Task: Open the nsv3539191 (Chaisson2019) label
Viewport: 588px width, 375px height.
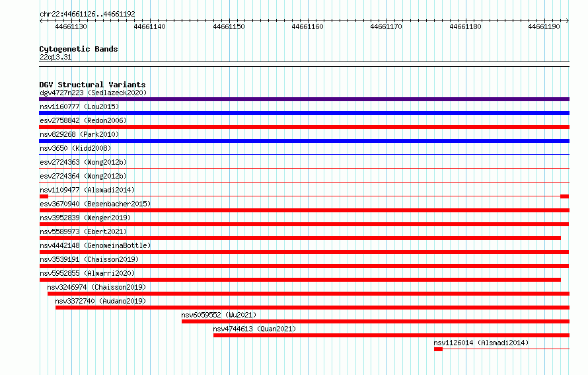Action: point(89,259)
